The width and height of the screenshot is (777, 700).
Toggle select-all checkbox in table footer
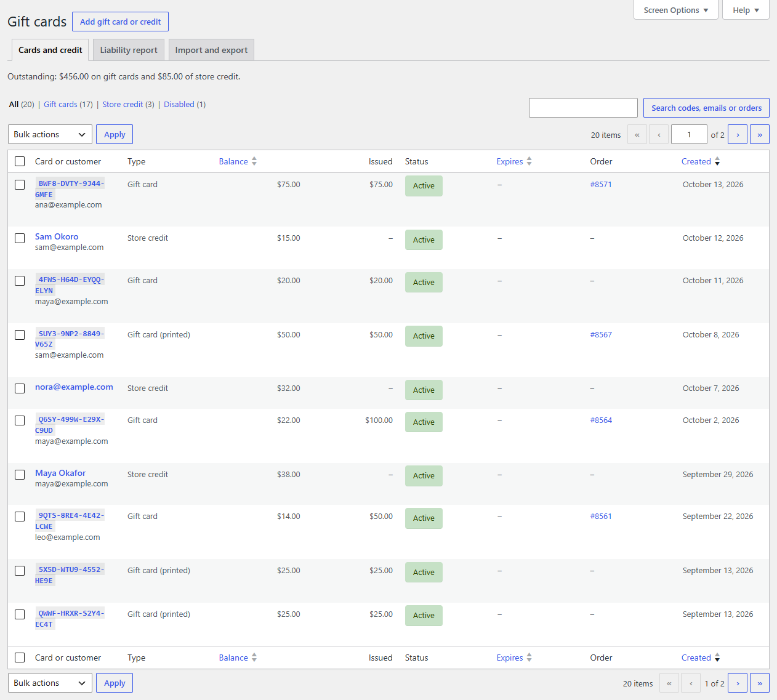(x=20, y=658)
